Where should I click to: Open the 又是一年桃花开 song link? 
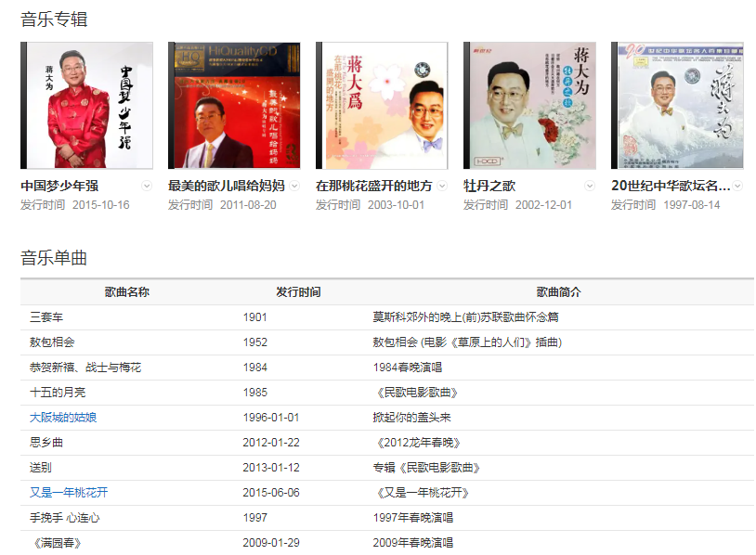[x=69, y=493]
